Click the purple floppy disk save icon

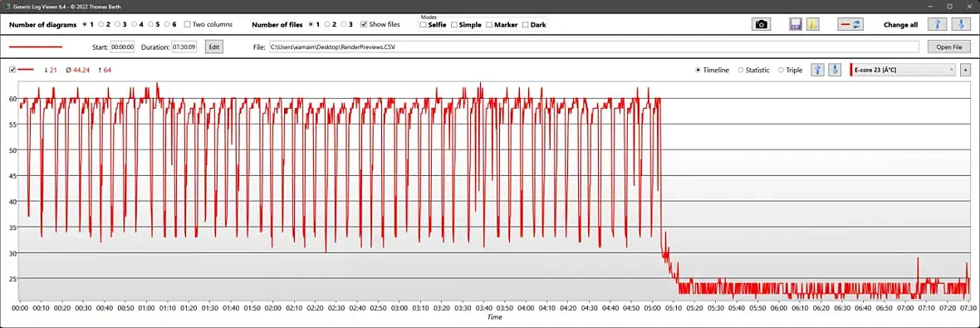[796, 24]
